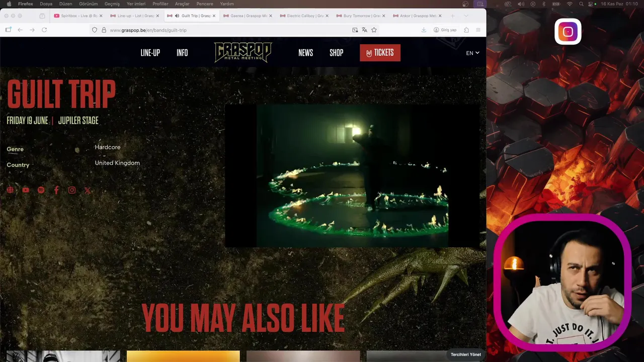This screenshot has height=362, width=644.
Task: Play the Guilt Trip video
Action: (x=352, y=175)
